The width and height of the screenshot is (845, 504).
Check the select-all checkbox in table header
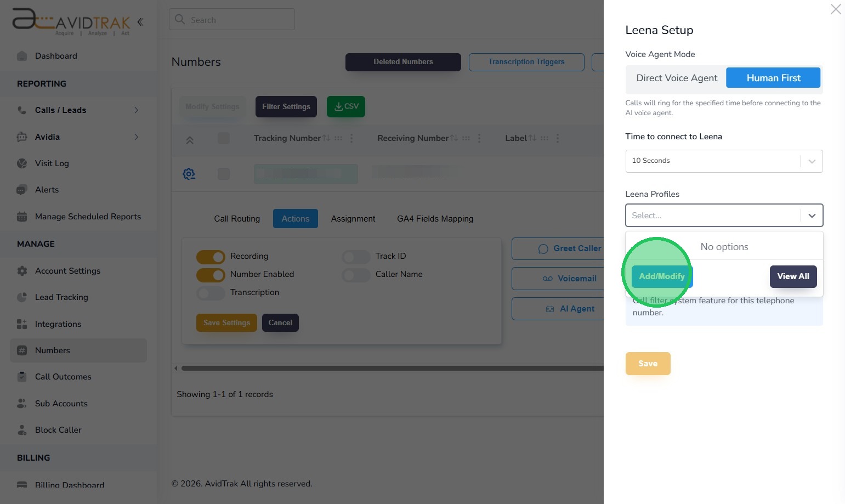[224, 138]
